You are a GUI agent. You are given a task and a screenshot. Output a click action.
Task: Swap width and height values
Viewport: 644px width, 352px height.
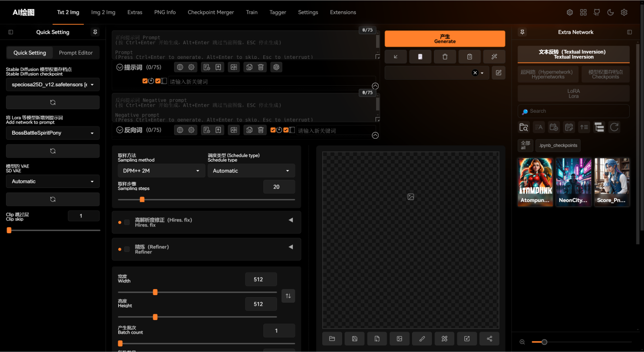tap(288, 296)
